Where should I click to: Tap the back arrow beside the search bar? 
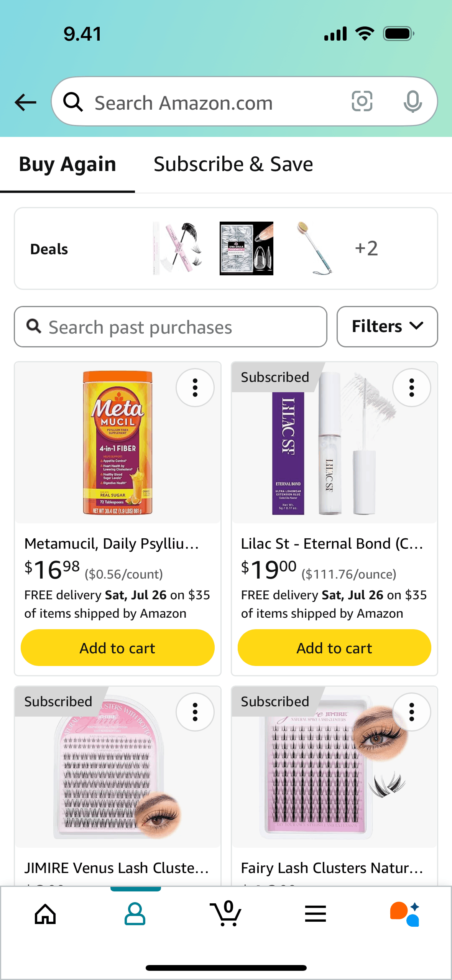[25, 102]
